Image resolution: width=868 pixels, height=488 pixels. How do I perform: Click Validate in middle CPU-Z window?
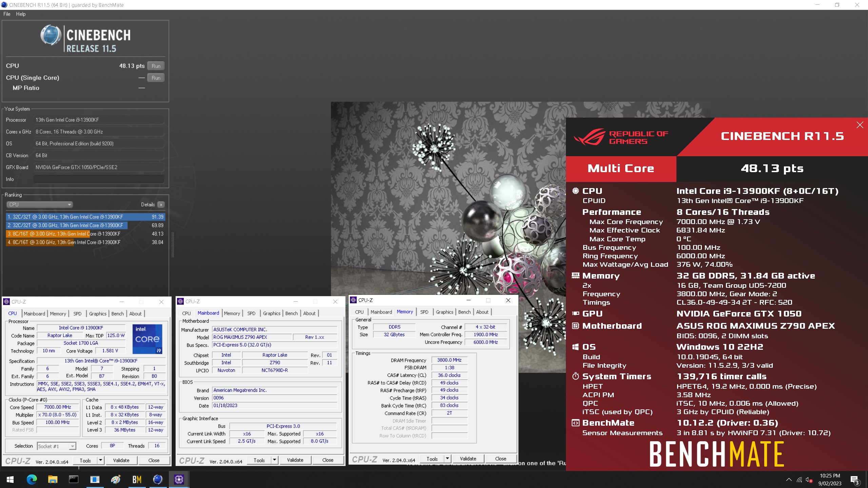pyautogui.click(x=295, y=460)
